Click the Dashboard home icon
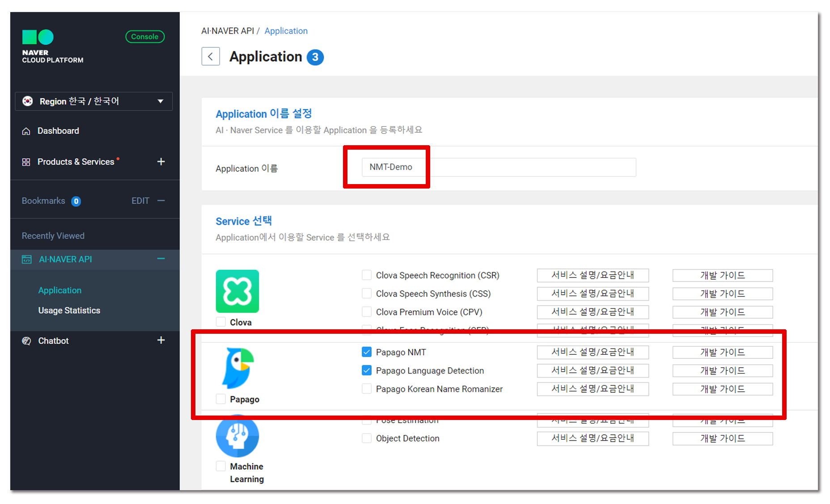 (x=26, y=131)
